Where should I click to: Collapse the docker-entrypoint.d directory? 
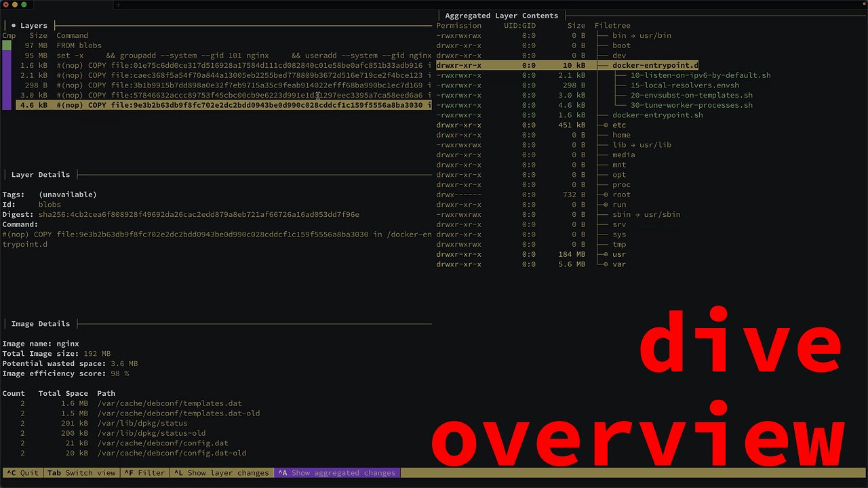click(655, 66)
